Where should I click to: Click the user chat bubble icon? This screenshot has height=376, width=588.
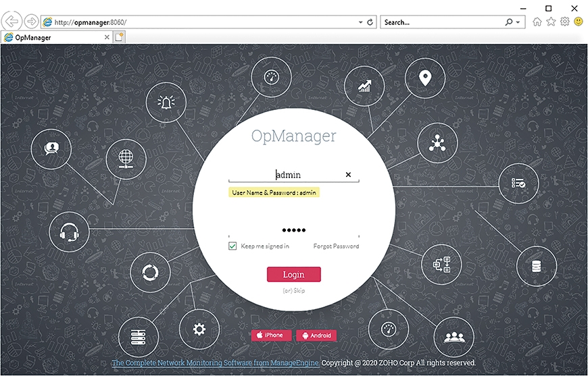51,149
